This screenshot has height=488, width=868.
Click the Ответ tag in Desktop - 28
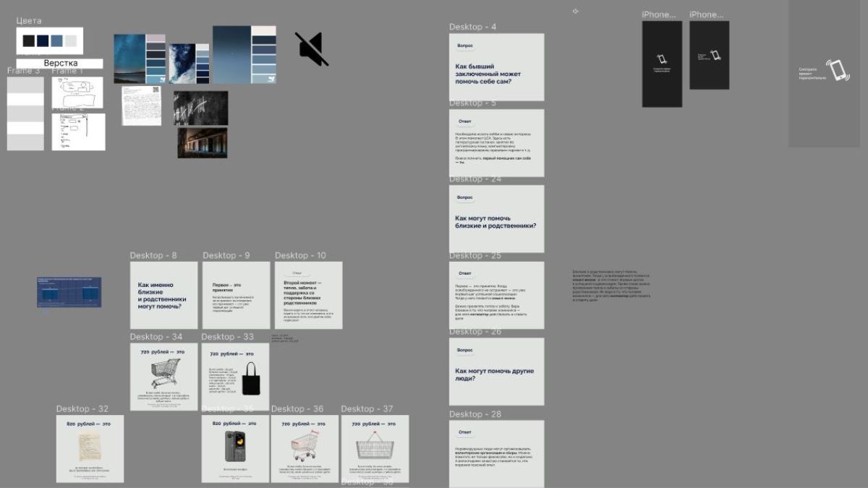coord(465,432)
